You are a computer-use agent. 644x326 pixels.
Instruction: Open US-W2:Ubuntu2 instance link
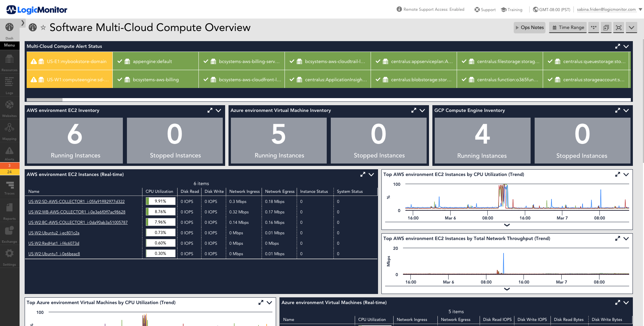pos(54,233)
